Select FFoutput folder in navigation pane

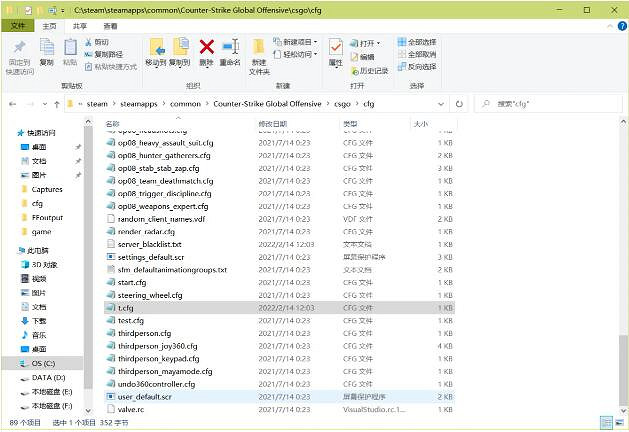pos(47,218)
